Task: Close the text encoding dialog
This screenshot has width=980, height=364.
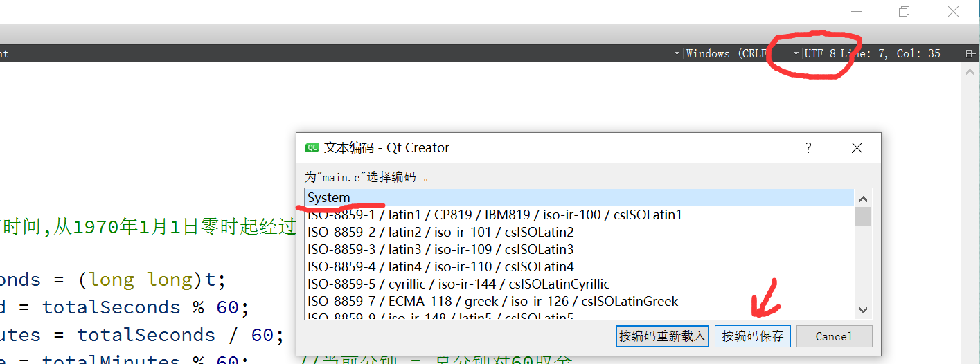Action: pyautogui.click(x=857, y=147)
